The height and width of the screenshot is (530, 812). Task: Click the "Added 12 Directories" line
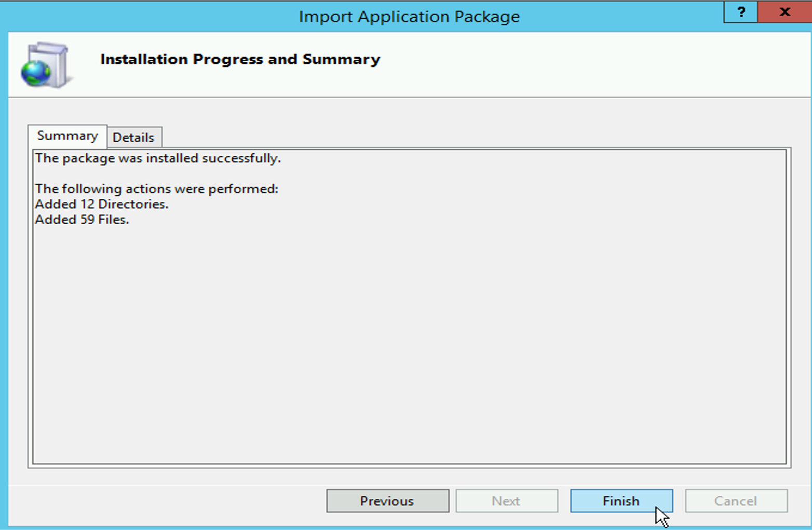coord(102,205)
